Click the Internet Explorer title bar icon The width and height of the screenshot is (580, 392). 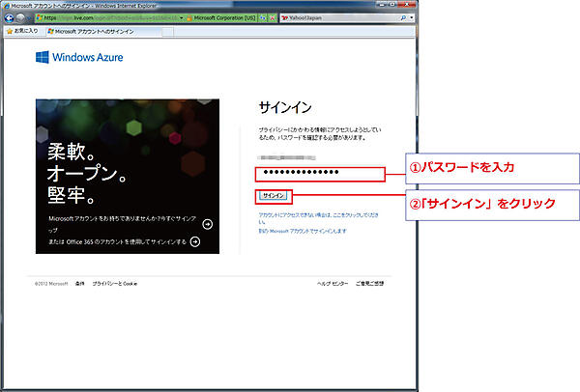pos(6,6)
